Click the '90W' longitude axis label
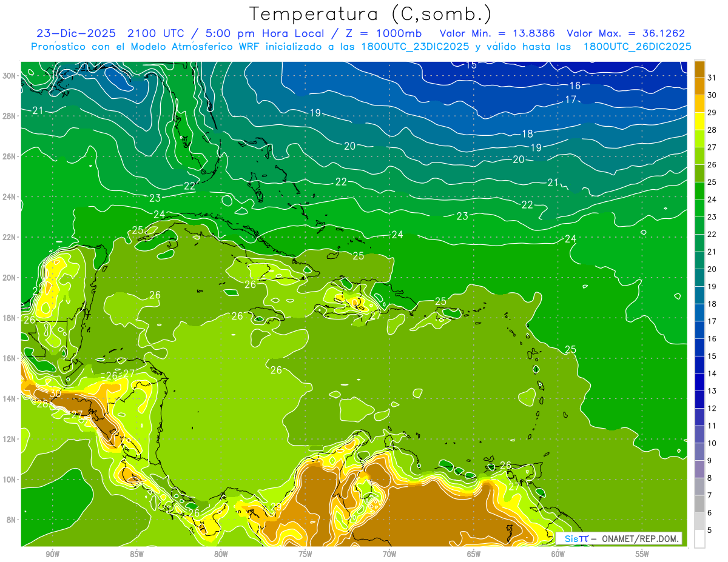 point(52,554)
